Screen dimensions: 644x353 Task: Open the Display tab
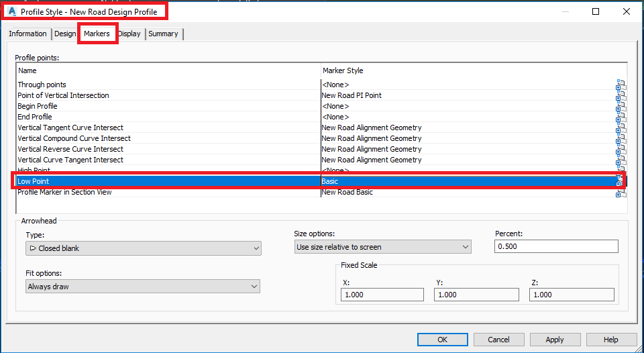click(x=129, y=34)
